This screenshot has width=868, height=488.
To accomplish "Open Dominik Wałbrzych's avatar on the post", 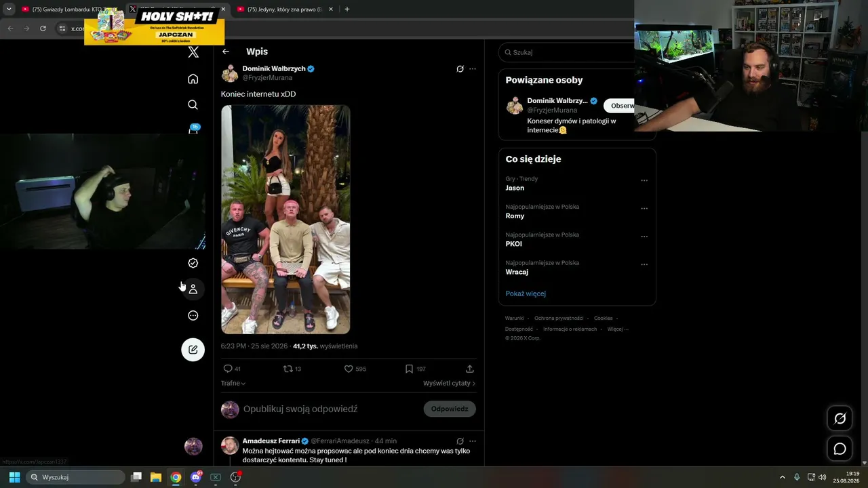I will tap(230, 73).
